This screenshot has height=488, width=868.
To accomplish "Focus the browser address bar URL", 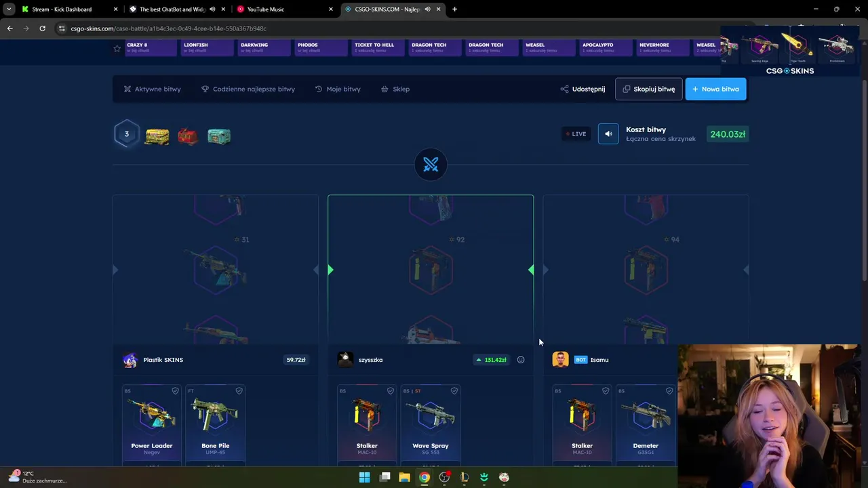I will click(168, 28).
